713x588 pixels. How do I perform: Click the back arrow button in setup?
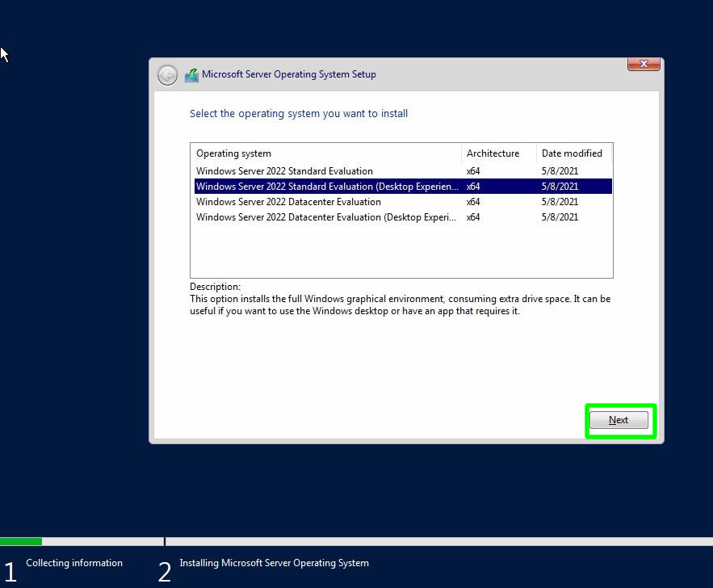pyautogui.click(x=167, y=75)
